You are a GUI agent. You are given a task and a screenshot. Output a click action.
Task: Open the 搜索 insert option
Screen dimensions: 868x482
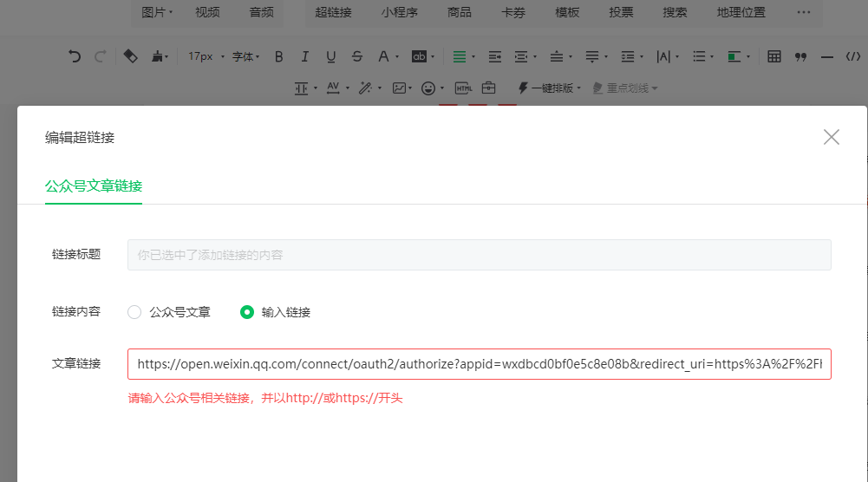(675, 12)
